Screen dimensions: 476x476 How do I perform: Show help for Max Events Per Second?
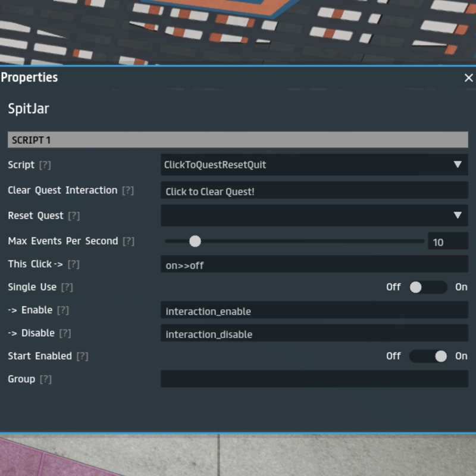tap(129, 241)
